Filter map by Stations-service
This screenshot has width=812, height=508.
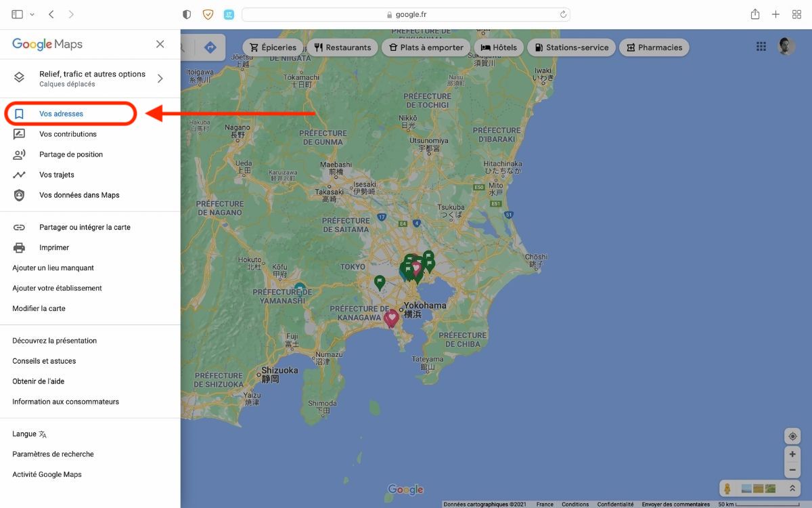tap(572, 47)
